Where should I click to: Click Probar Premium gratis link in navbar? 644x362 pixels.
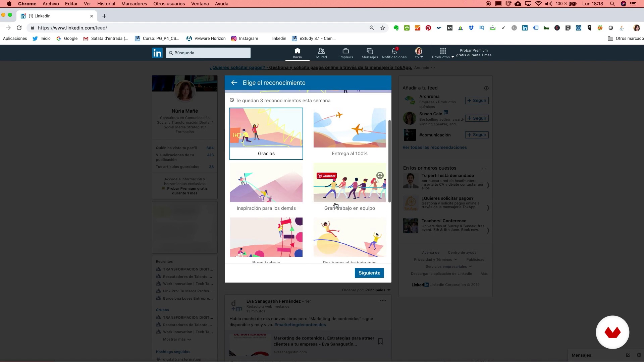474,53
